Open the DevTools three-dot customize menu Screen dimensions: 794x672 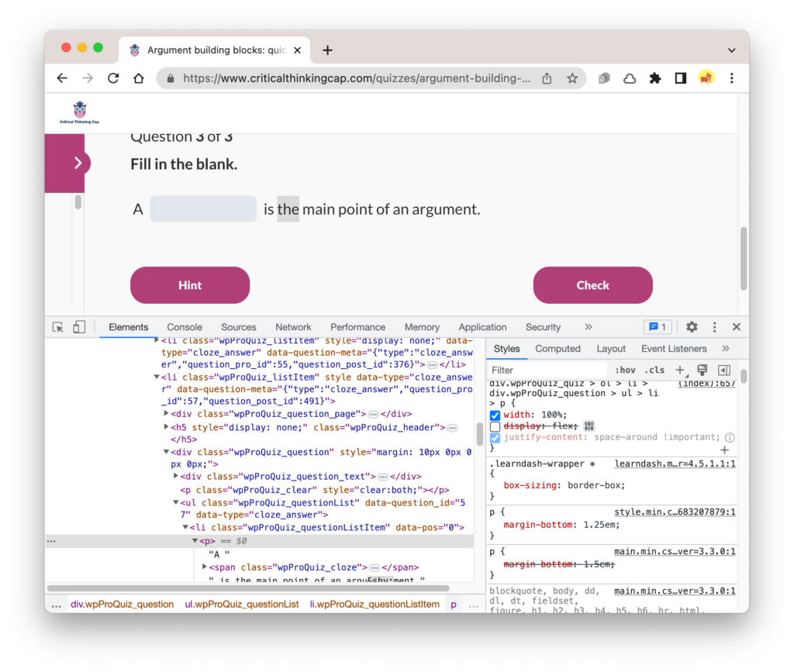tap(714, 327)
